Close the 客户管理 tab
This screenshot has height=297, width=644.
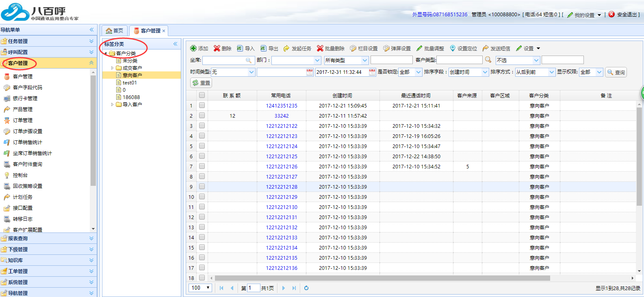164,31
